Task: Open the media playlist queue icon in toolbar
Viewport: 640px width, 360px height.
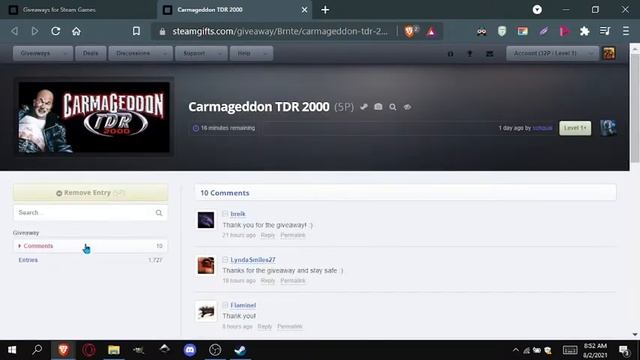Action: (x=605, y=31)
